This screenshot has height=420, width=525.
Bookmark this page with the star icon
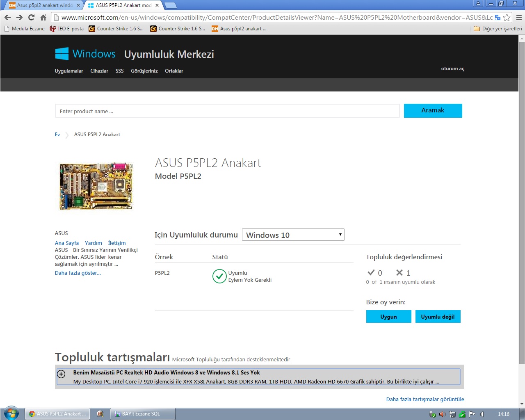point(507,17)
